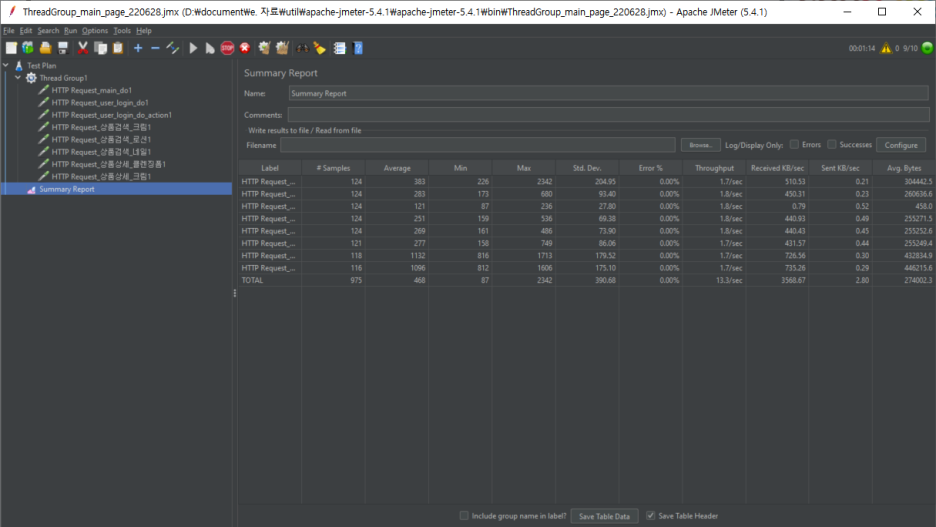Click the Clear All results icon
This screenshot has width=936, height=527.
pyautogui.click(x=282, y=48)
